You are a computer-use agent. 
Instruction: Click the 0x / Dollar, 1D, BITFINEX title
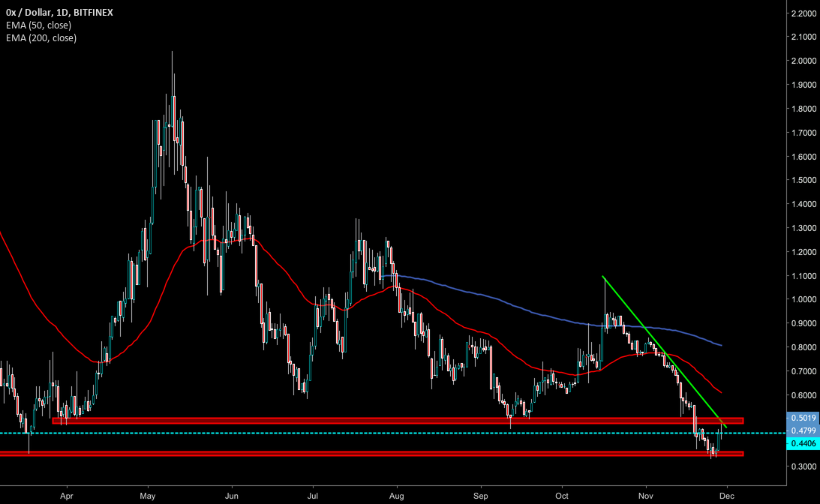pos(59,12)
